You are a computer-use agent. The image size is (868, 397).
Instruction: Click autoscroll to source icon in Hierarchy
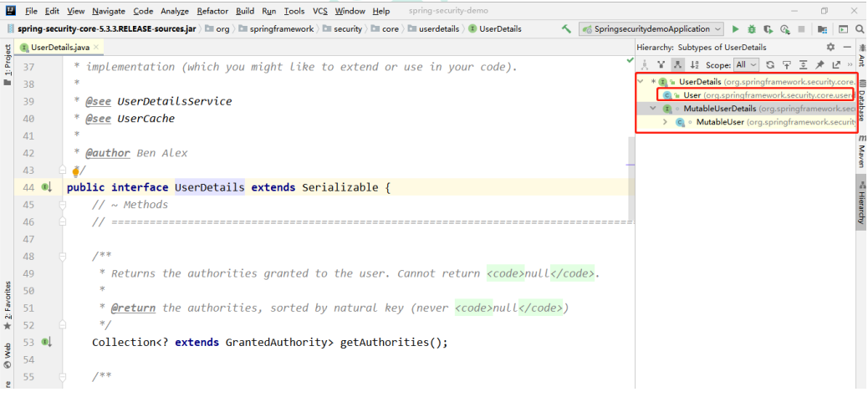tap(786, 64)
